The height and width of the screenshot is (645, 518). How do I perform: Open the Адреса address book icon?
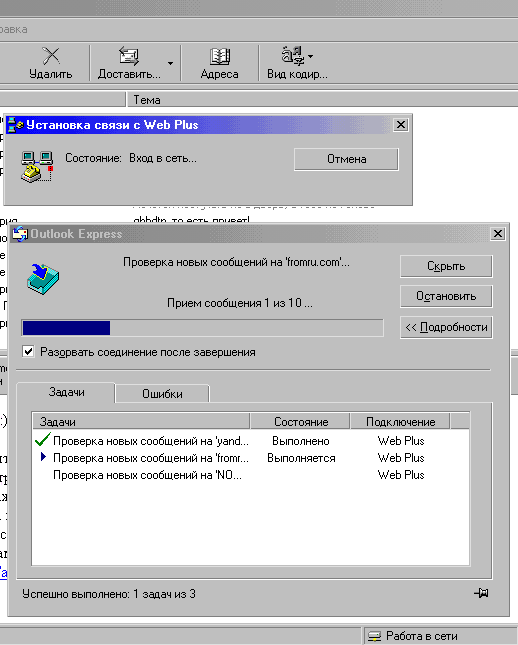219,56
